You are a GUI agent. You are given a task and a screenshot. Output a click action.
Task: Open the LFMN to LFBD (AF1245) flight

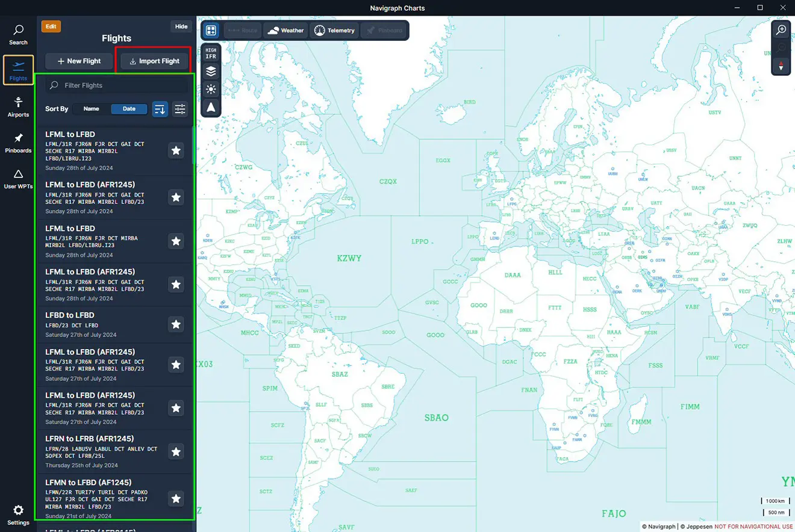click(x=114, y=498)
